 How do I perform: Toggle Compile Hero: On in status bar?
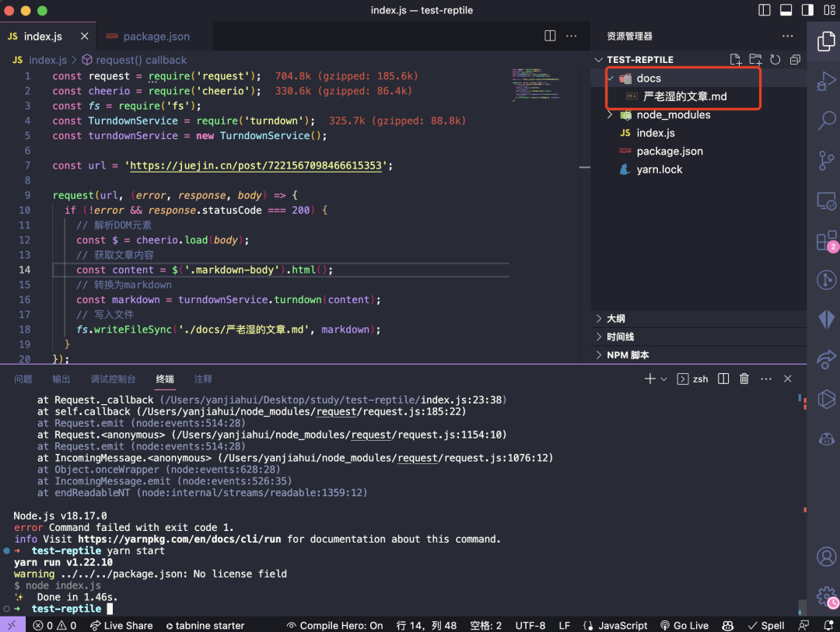(x=334, y=625)
